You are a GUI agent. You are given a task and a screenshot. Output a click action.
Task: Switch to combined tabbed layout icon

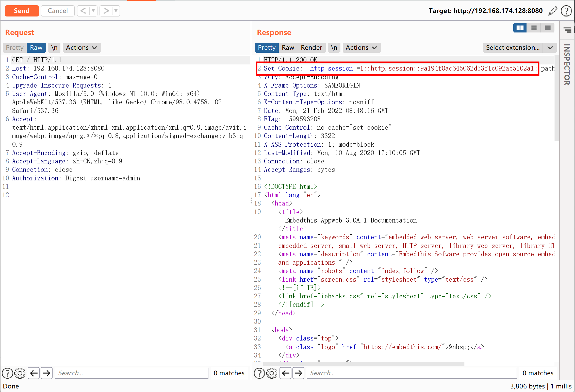click(x=547, y=28)
